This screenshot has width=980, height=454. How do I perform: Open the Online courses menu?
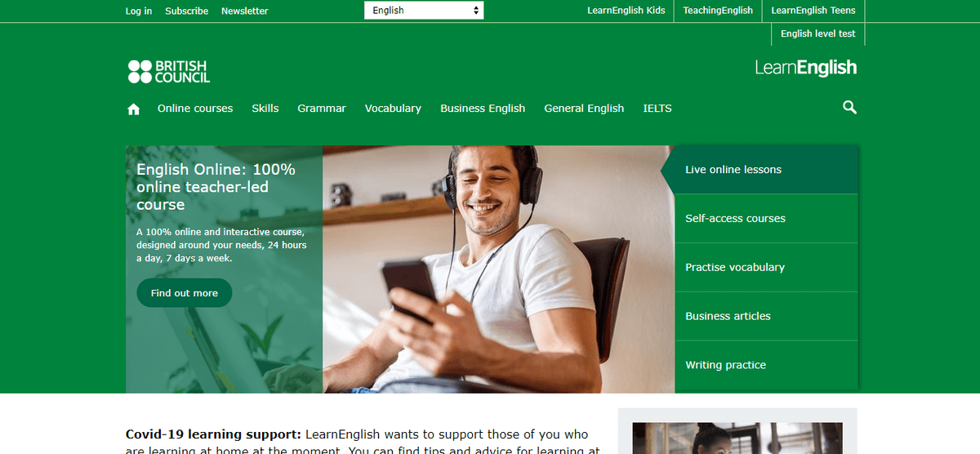click(195, 108)
